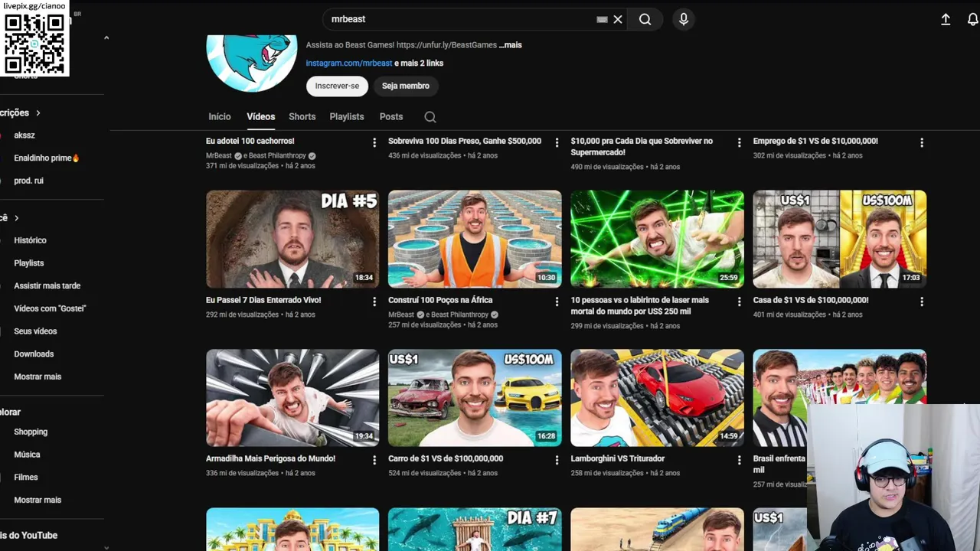The height and width of the screenshot is (551, 980).
Task: Expand channel description with ...mais
Action: (x=511, y=45)
